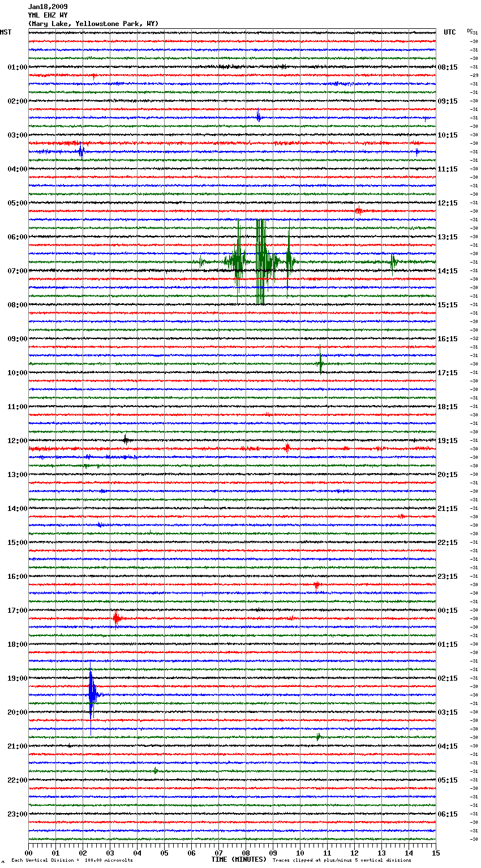The height and width of the screenshot is (868, 481).
Task: Click the 13:15 UTC time label
Action: [x=448, y=237]
